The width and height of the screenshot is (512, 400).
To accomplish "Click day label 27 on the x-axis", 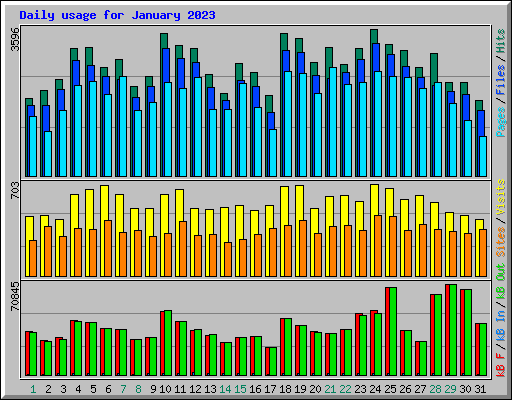I will point(420,389).
